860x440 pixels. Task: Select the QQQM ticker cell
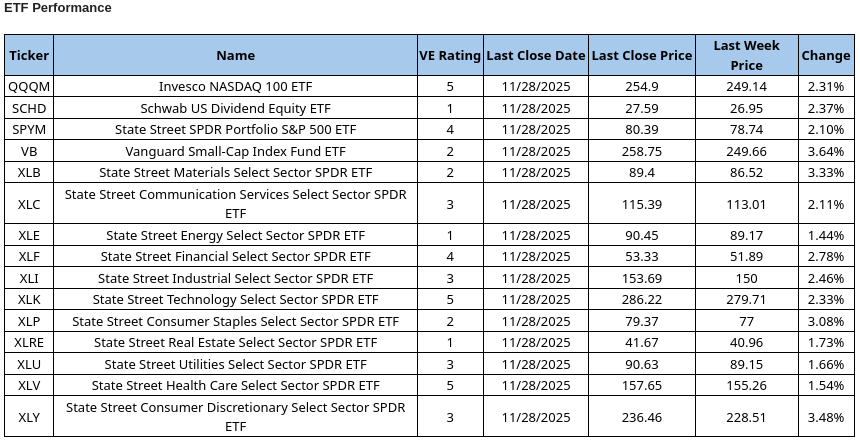click(x=29, y=87)
